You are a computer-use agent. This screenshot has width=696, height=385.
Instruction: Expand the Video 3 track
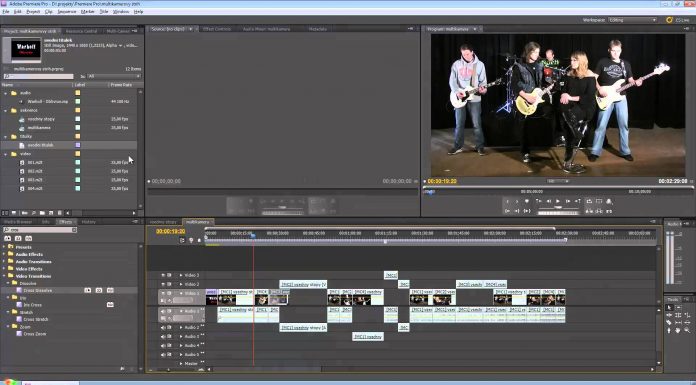[x=181, y=275]
